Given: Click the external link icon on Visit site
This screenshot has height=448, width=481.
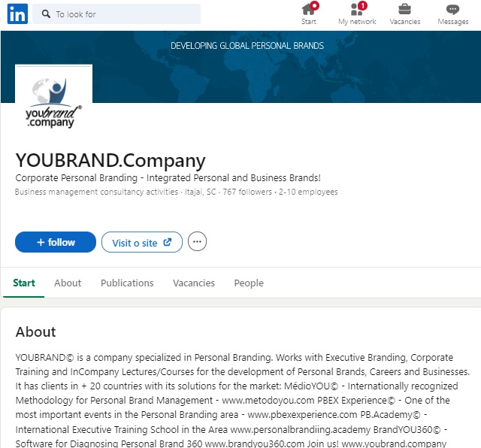Looking at the screenshot, I should click(x=167, y=242).
